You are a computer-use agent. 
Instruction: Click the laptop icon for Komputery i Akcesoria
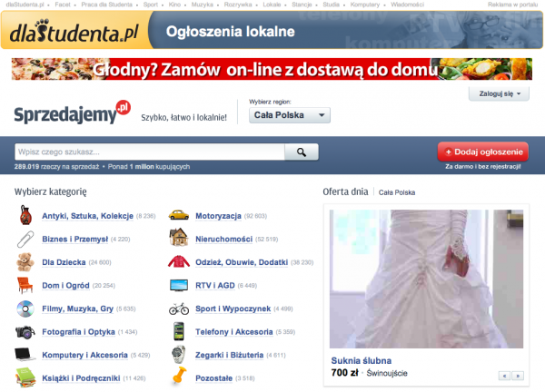click(25, 355)
